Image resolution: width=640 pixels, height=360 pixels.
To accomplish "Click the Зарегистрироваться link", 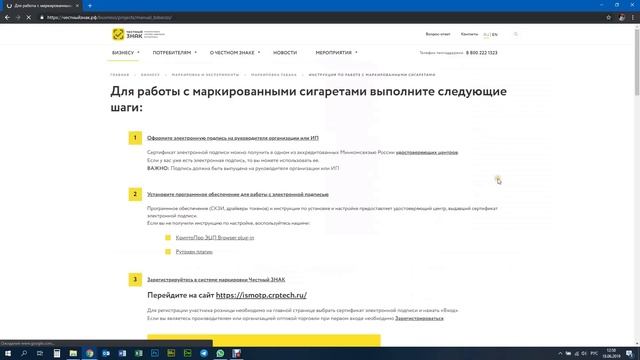I will coord(419,318).
